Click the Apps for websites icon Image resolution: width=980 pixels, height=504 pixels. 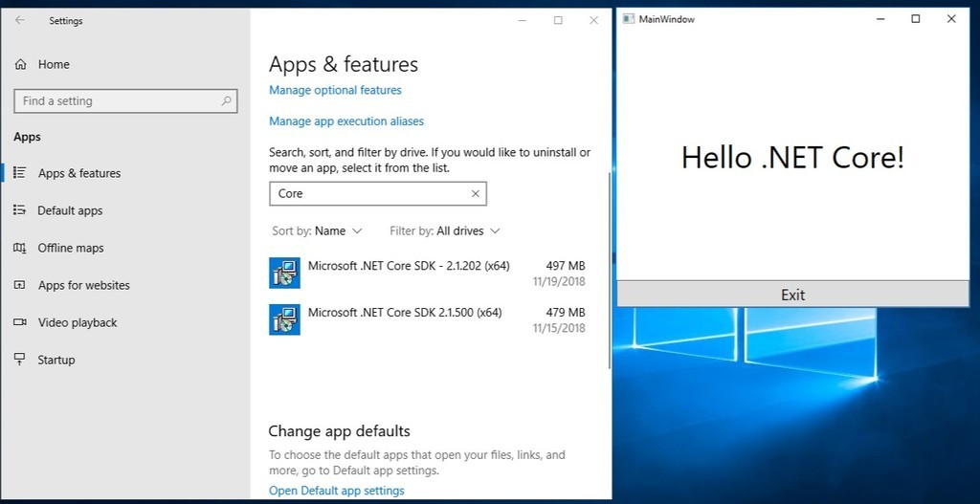[x=20, y=285]
